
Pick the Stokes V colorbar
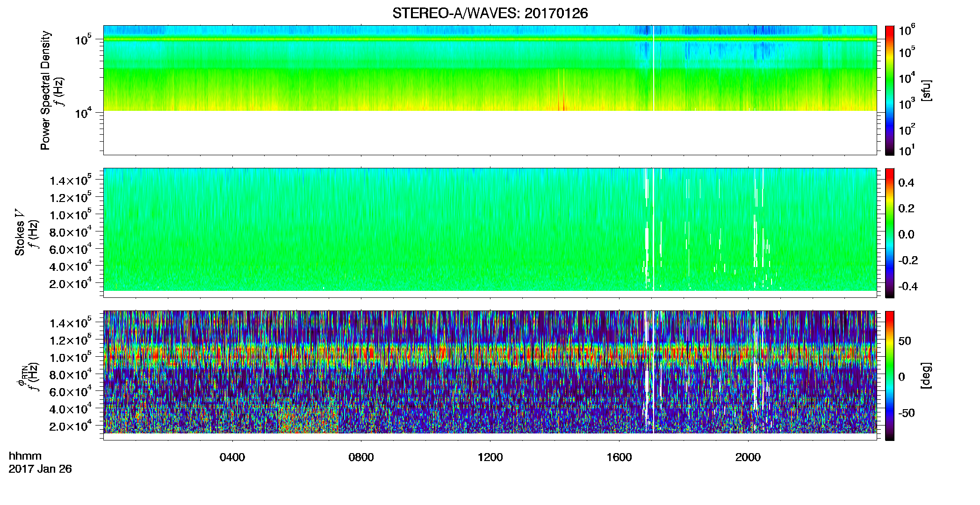[890, 233]
